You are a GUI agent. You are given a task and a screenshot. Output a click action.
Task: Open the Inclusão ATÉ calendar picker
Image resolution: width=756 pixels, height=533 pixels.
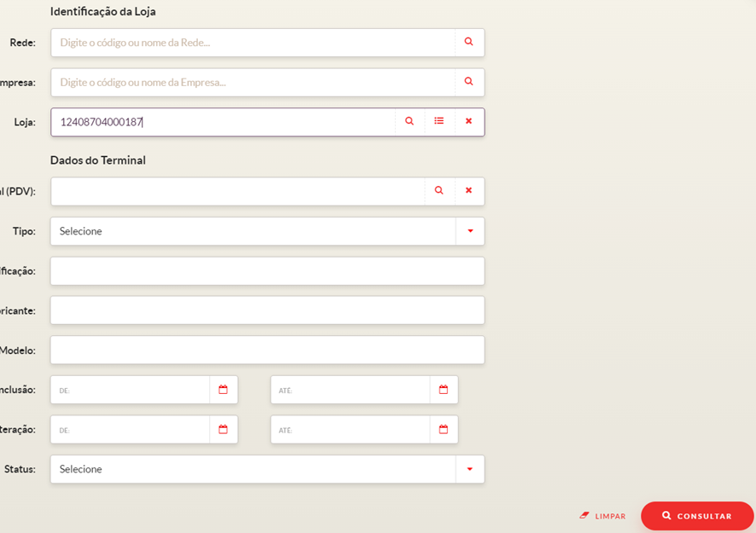(444, 390)
